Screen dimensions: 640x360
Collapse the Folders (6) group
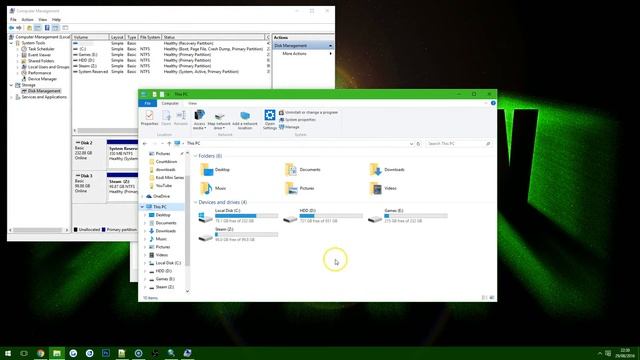(x=196, y=156)
